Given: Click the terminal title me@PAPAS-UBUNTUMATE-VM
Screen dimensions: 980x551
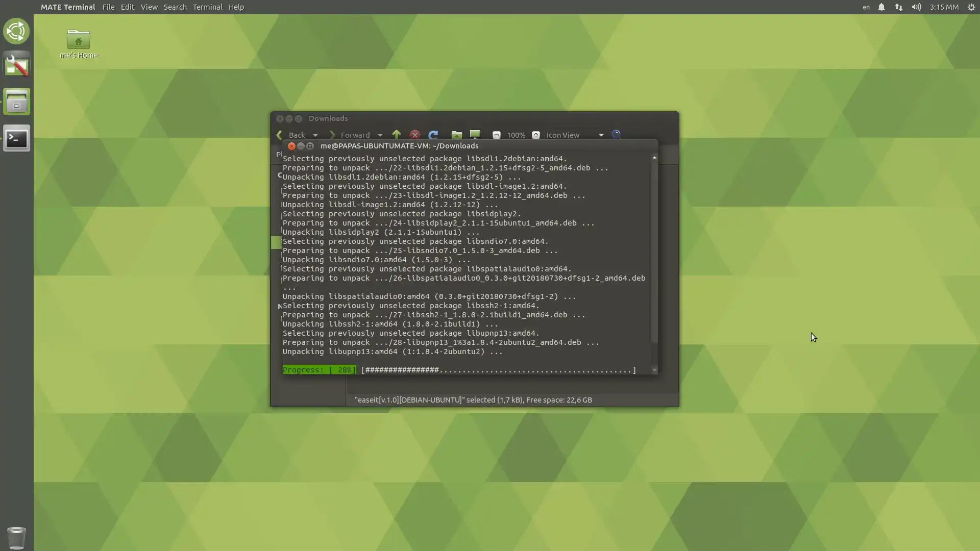Looking at the screenshot, I should pyautogui.click(x=399, y=146).
